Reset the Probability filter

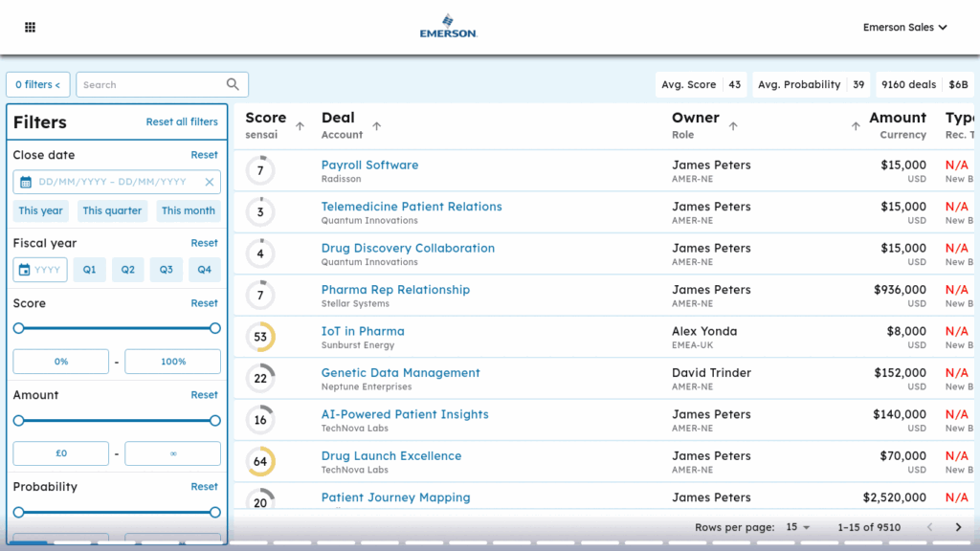[x=205, y=487]
